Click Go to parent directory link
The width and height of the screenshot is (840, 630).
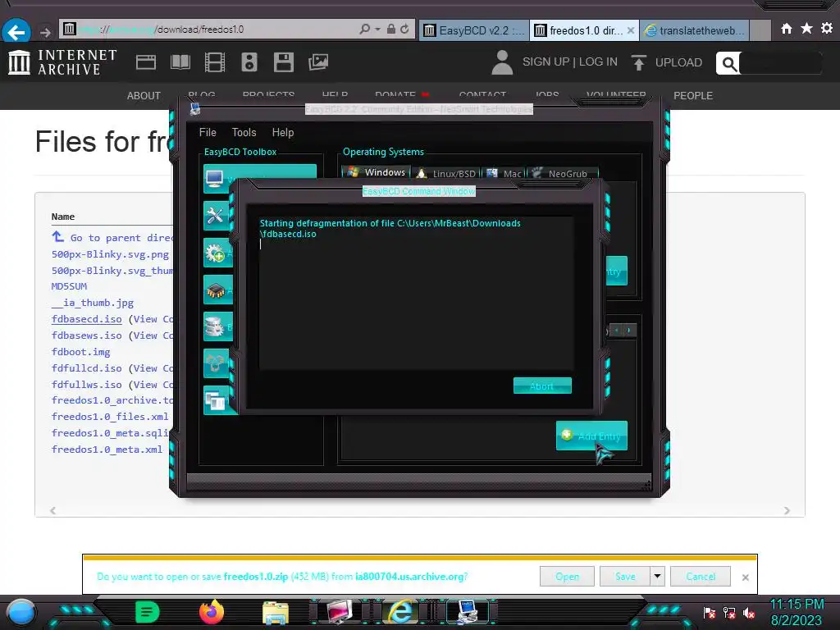112,237
